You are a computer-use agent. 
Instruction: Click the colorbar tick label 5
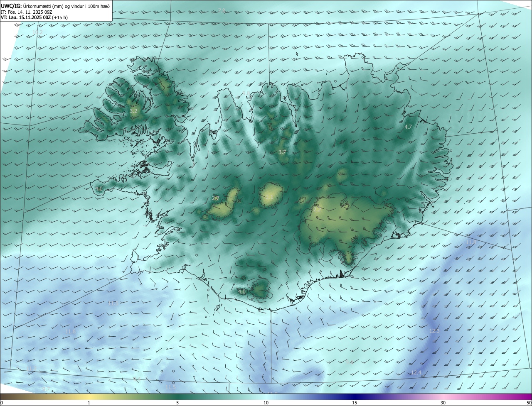(x=177, y=403)
